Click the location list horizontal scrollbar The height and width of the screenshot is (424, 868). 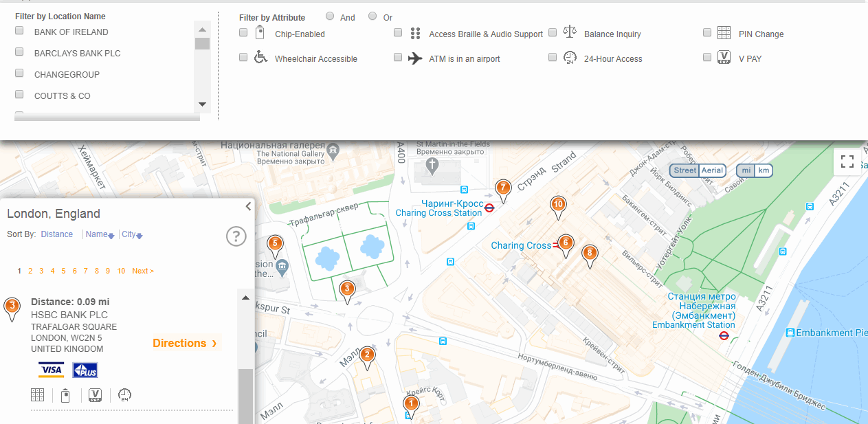click(107, 118)
